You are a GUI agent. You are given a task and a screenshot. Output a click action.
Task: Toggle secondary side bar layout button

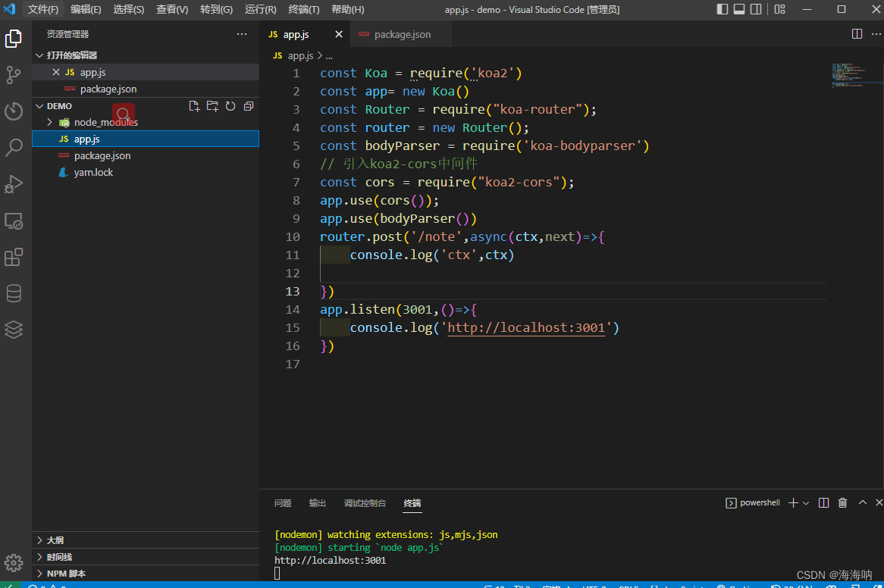click(x=756, y=9)
